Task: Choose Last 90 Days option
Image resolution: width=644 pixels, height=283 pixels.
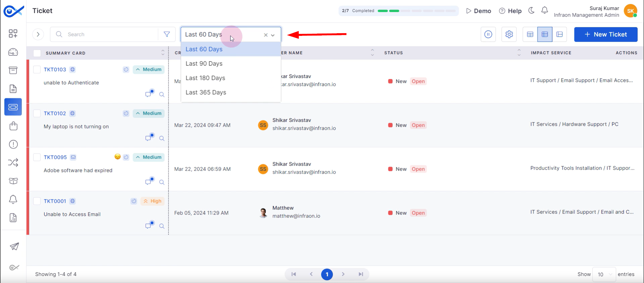Action: pyautogui.click(x=204, y=64)
